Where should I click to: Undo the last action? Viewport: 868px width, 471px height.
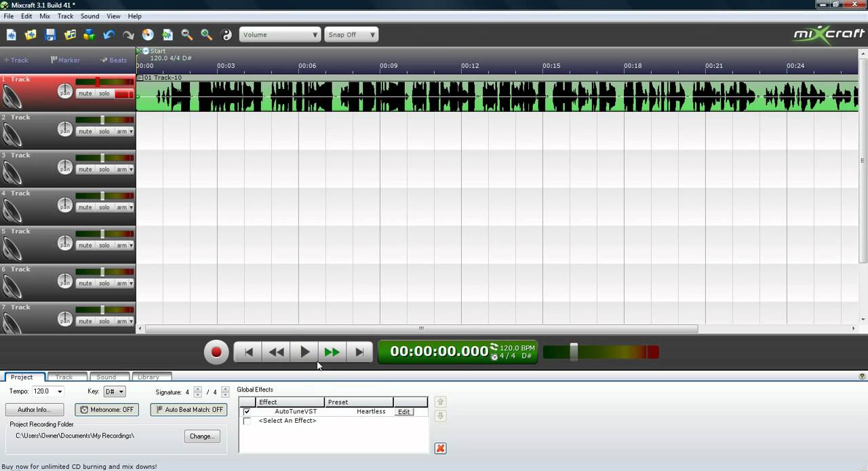108,35
